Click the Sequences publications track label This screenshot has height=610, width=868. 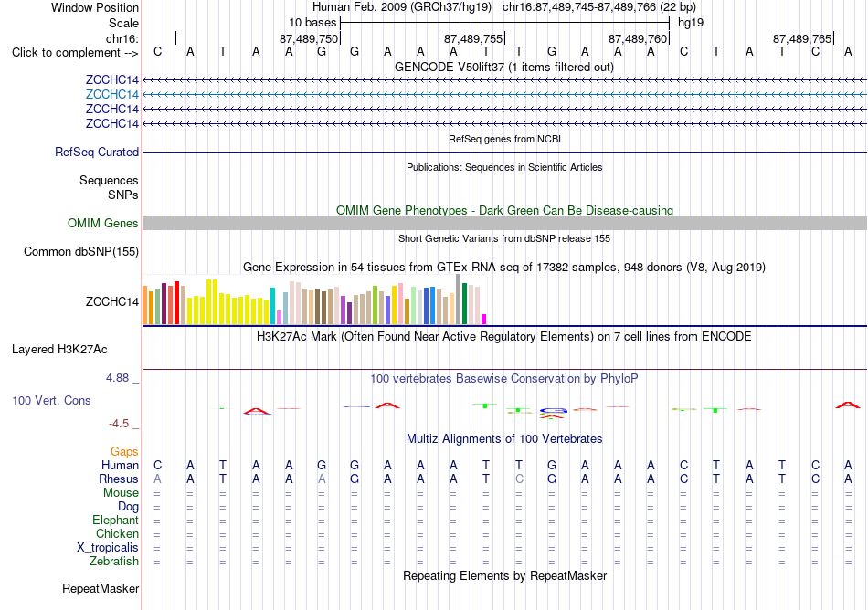(109, 180)
